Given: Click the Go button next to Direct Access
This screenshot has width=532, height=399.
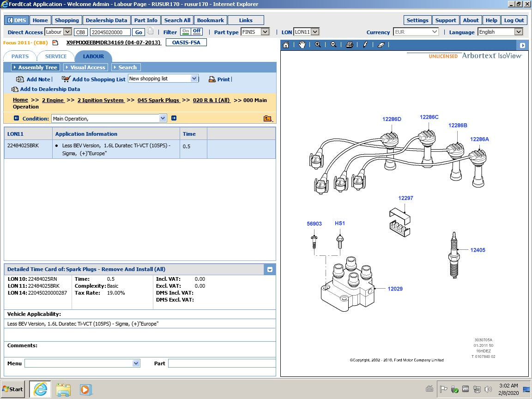Looking at the screenshot, I should (x=139, y=32).
